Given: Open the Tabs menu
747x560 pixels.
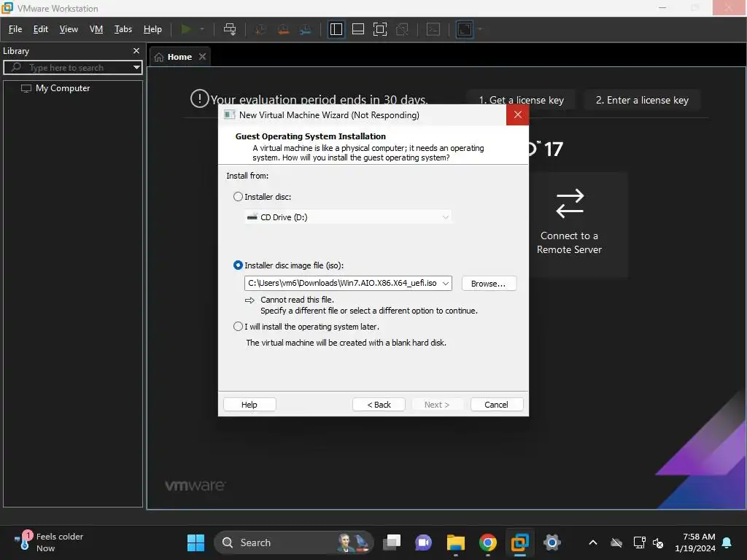Looking at the screenshot, I should 123,29.
